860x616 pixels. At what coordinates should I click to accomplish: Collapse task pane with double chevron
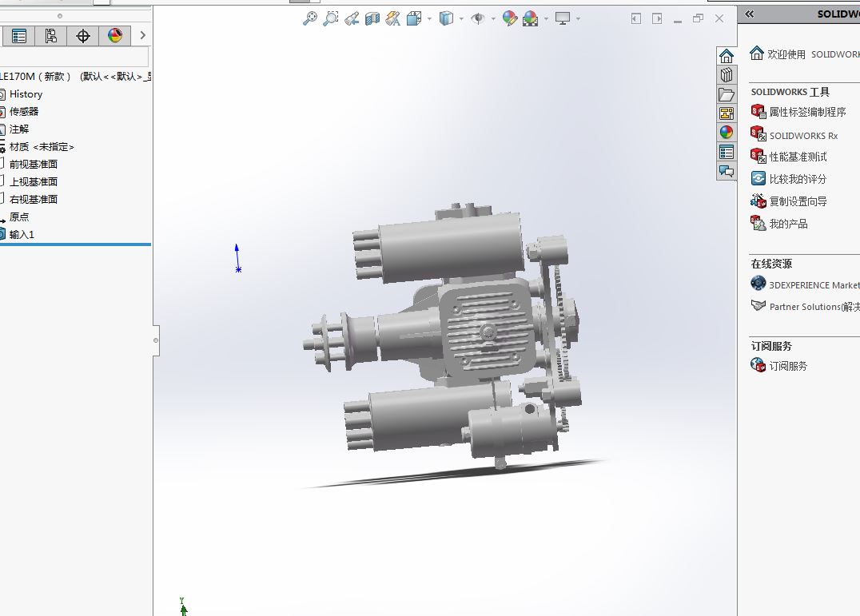click(x=749, y=14)
